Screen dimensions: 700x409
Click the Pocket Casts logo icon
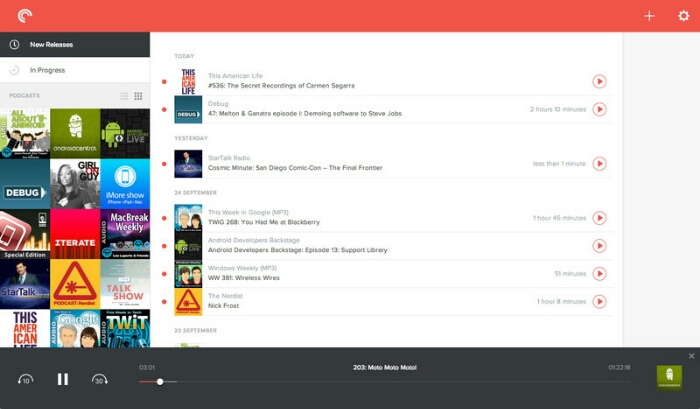point(25,16)
